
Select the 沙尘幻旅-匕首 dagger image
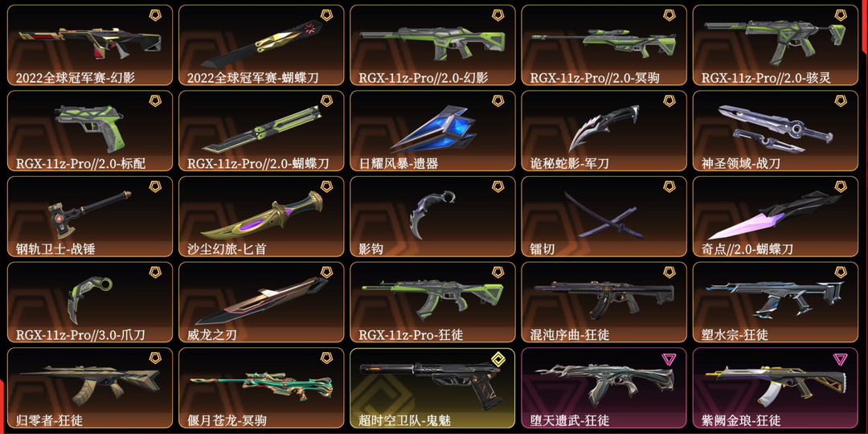point(261,215)
